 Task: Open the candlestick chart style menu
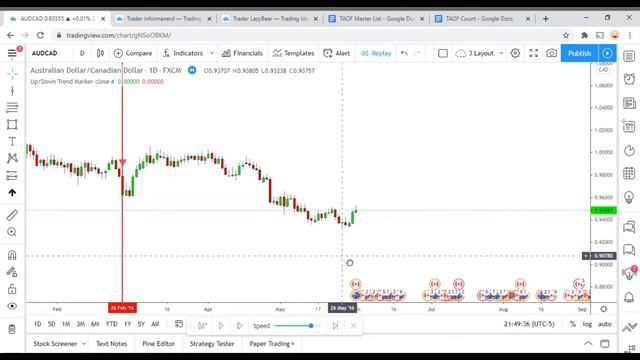(x=100, y=53)
